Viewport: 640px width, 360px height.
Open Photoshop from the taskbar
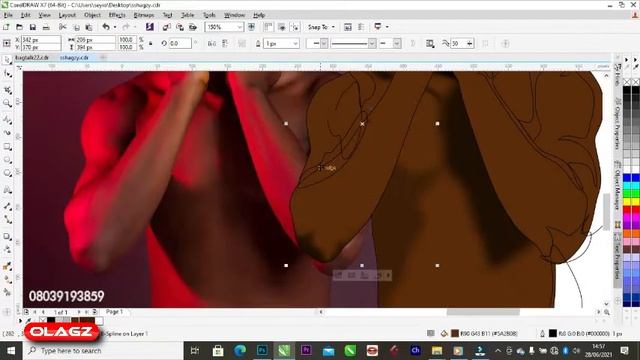262,351
